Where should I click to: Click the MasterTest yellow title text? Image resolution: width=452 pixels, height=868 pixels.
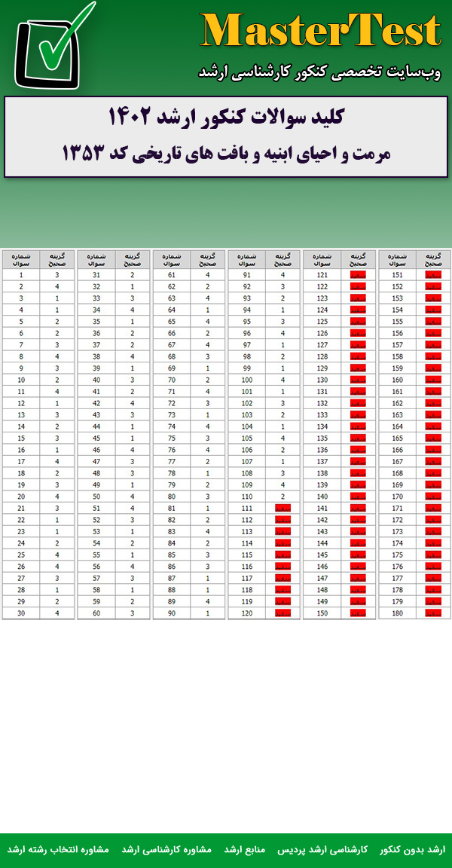pyautogui.click(x=321, y=32)
